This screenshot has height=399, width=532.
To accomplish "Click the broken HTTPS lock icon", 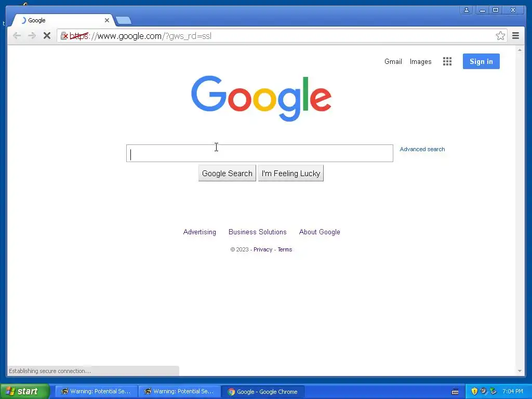I will click(64, 36).
